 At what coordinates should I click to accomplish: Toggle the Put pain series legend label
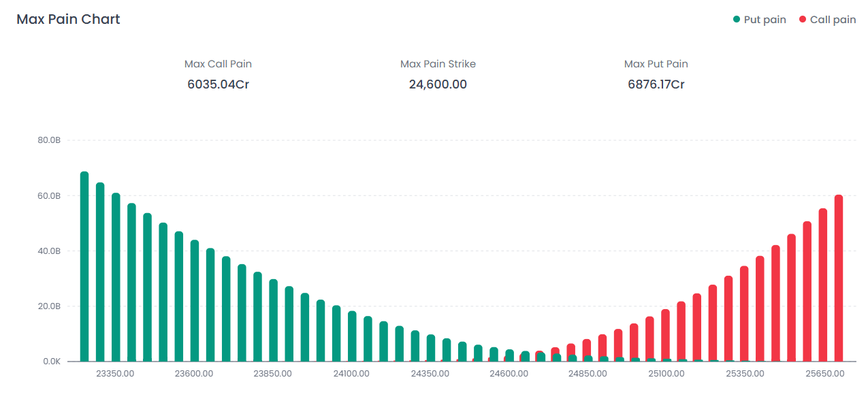point(765,20)
